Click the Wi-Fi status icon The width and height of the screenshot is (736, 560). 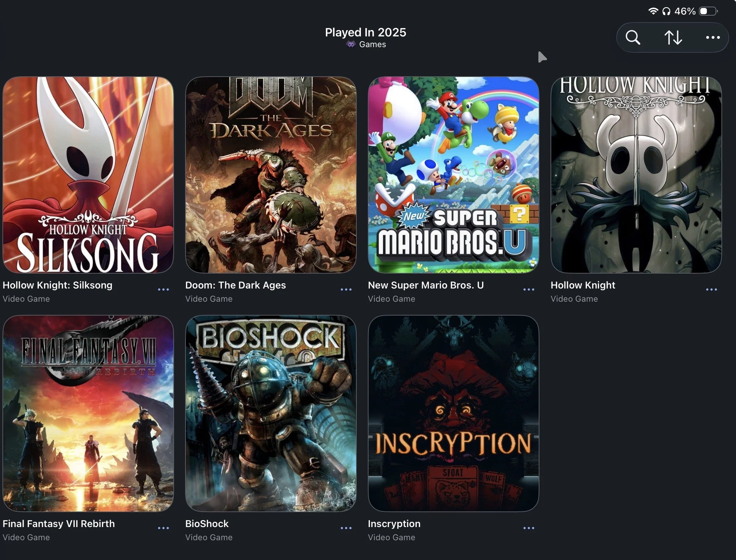click(x=653, y=11)
